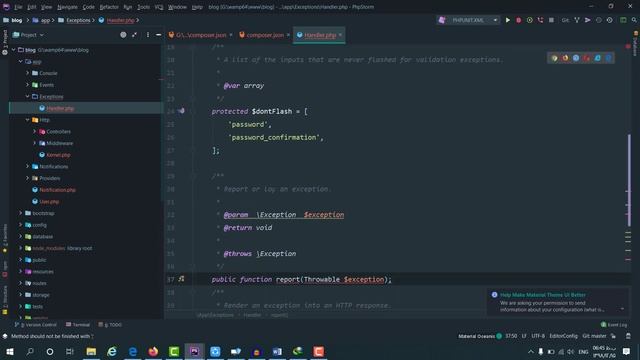
Task: Open file in Edge browser icon
Action: click(608, 58)
